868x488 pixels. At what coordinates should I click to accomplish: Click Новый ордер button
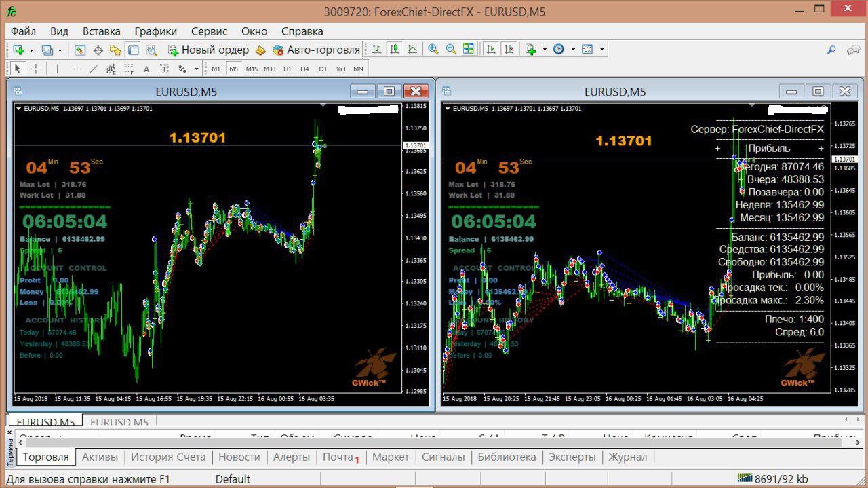(209, 50)
